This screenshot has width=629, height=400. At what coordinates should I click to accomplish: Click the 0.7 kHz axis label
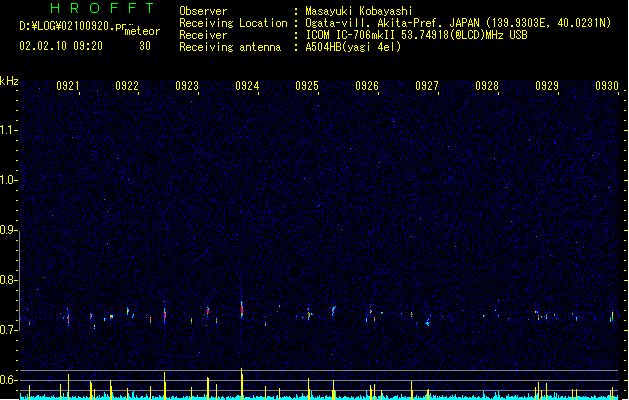click(8, 330)
